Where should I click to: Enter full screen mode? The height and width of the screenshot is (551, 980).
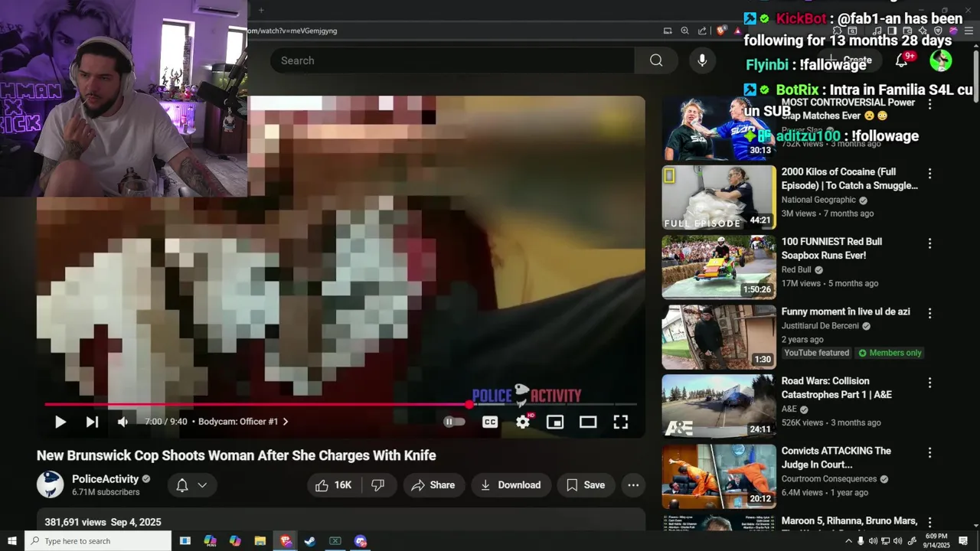pos(621,422)
